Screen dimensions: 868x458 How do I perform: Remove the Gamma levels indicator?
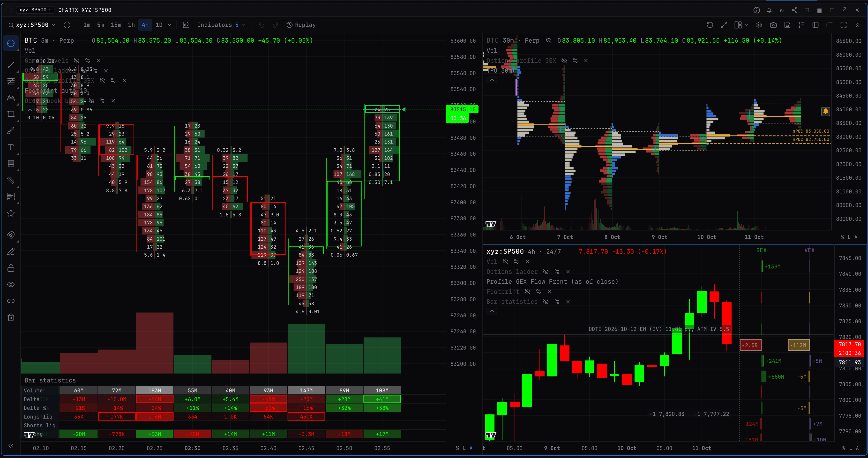(99, 61)
